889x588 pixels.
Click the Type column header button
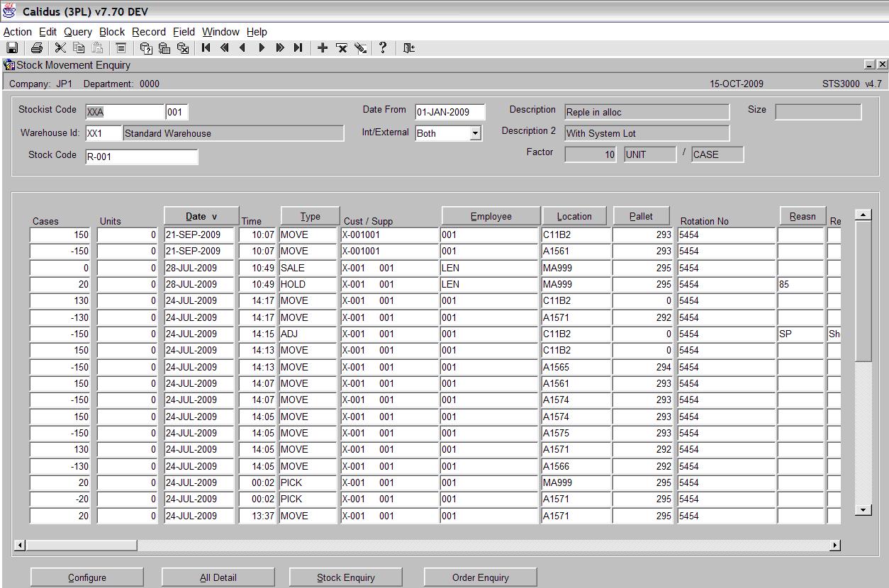pos(310,217)
